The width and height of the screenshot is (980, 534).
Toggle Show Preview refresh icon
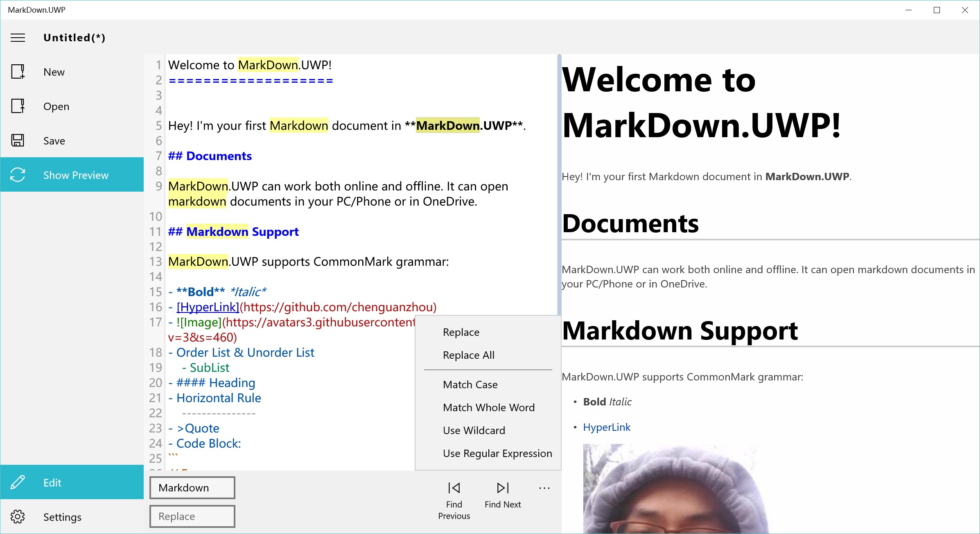tap(18, 175)
